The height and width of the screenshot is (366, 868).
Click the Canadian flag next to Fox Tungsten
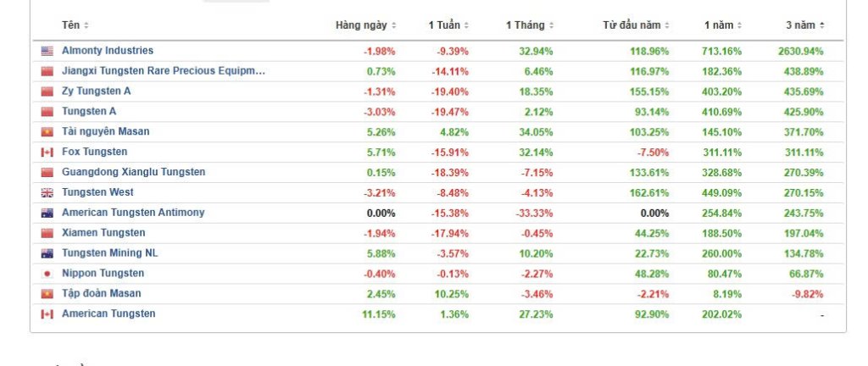tap(47, 152)
